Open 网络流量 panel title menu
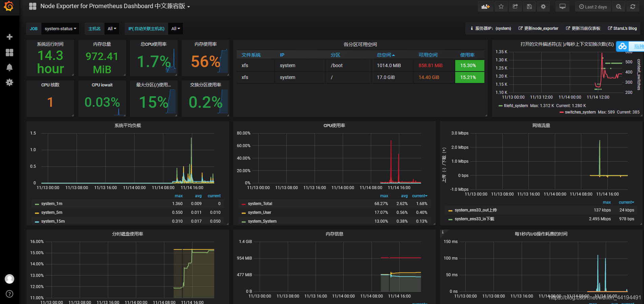The height and width of the screenshot is (304, 644). click(x=541, y=125)
